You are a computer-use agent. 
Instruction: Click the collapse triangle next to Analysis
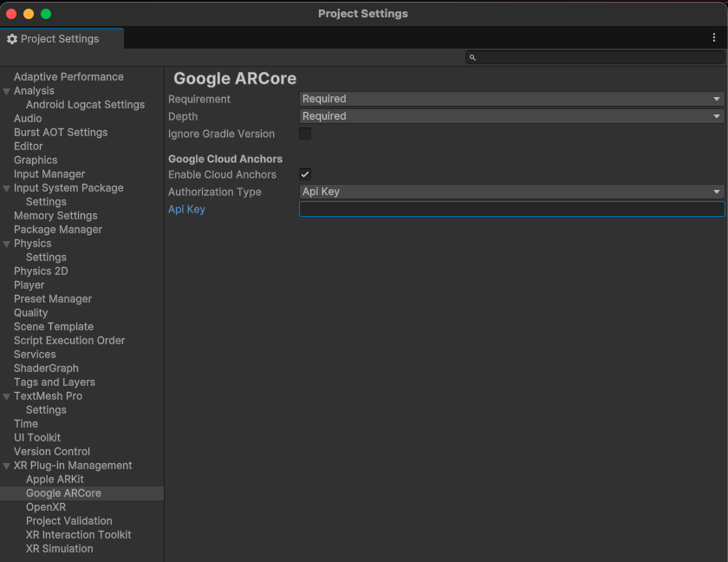[x=7, y=90]
